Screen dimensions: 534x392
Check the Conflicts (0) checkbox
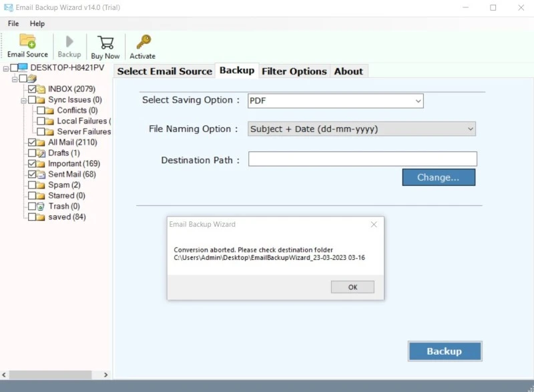41,110
